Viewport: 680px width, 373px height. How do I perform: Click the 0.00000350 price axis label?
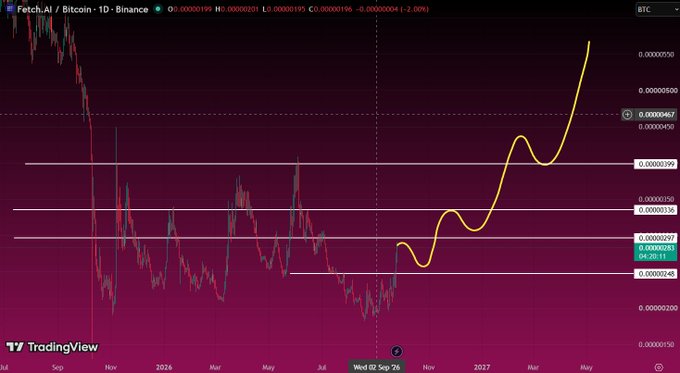656,199
